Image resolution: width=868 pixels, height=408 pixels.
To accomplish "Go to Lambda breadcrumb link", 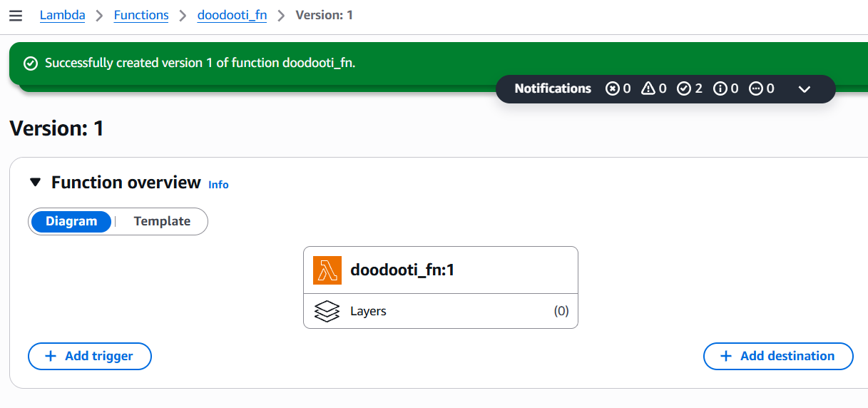I will (63, 15).
